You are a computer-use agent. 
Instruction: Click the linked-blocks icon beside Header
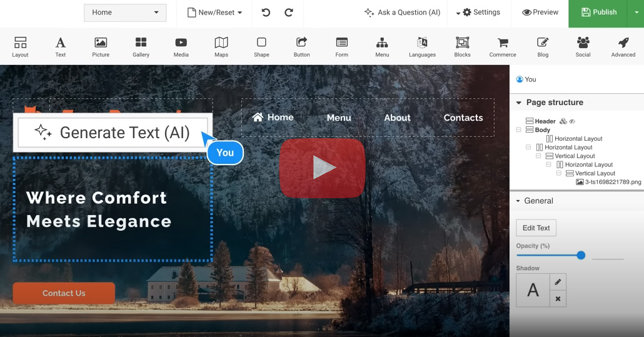(563, 121)
